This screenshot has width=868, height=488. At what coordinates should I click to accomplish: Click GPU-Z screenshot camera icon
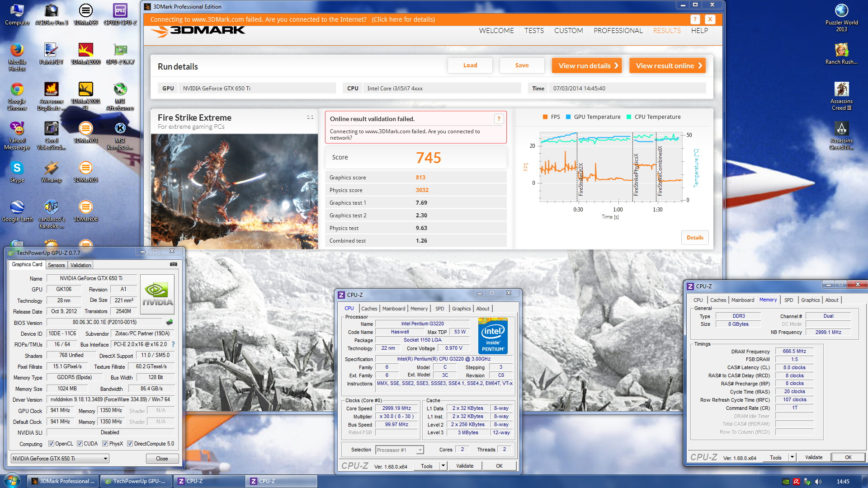point(174,264)
